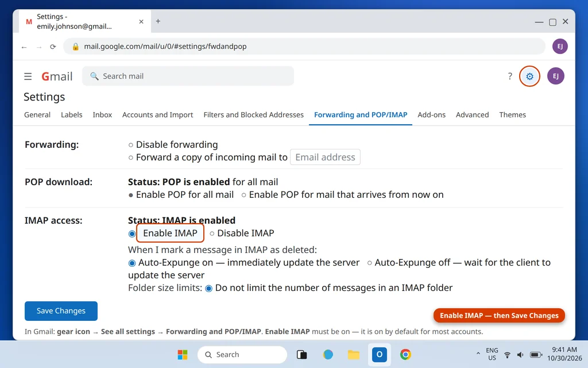The width and height of the screenshot is (588, 368).
Task: Open the Windows Start button
Action: tap(182, 354)
